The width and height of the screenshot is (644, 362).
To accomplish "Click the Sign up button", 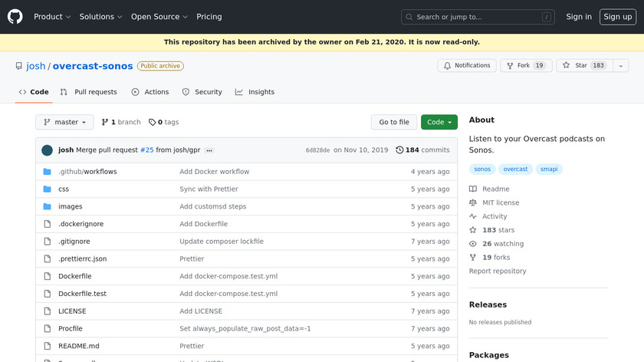I will (617, 17).
